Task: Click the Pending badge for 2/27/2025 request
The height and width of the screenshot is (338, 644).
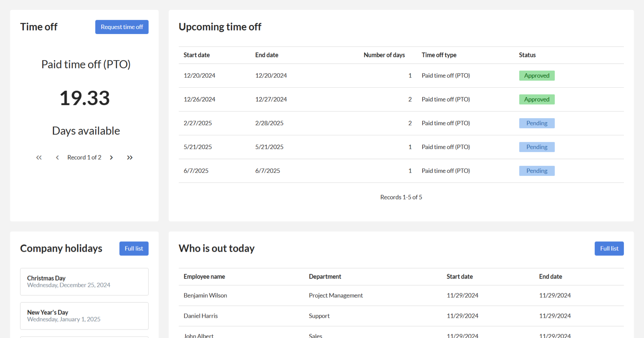Action: pyautogui.click(x=537, y=123)
